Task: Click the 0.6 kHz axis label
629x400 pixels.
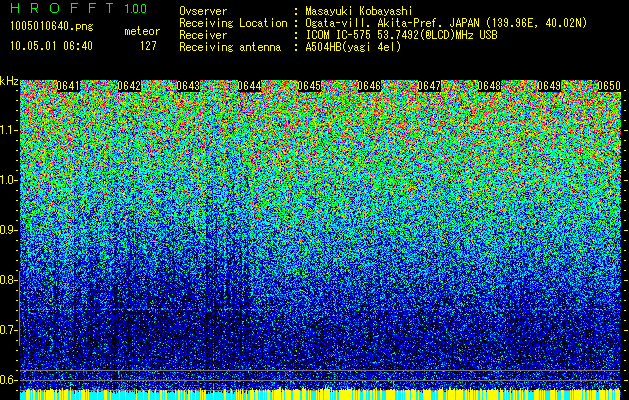Action: click(x=9, y=380)
